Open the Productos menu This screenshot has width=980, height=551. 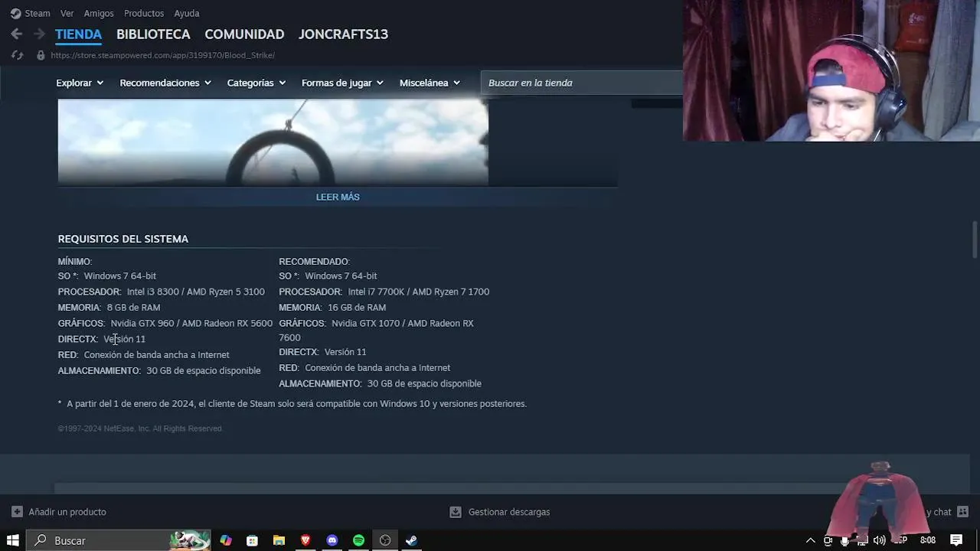[x=144, y=13]
